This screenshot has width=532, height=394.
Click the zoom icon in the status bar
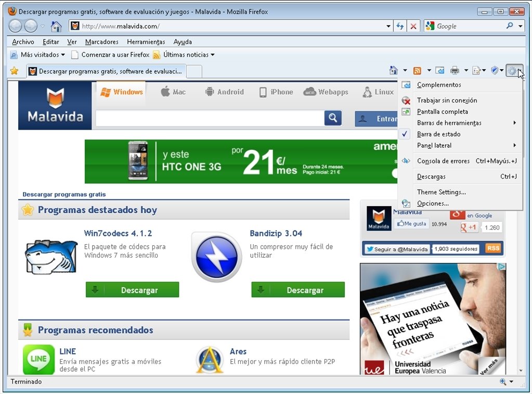point(503,382)
